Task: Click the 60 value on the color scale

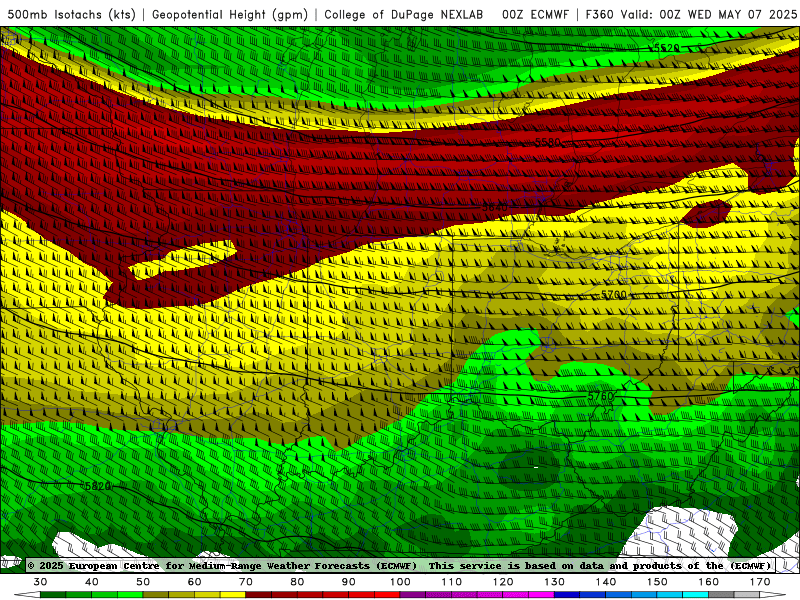Action: coord(194,582)
